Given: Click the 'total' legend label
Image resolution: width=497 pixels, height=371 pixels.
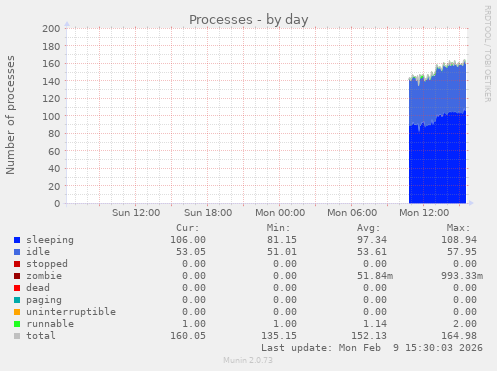Looking at the screenshot, I should click(41, 336).
